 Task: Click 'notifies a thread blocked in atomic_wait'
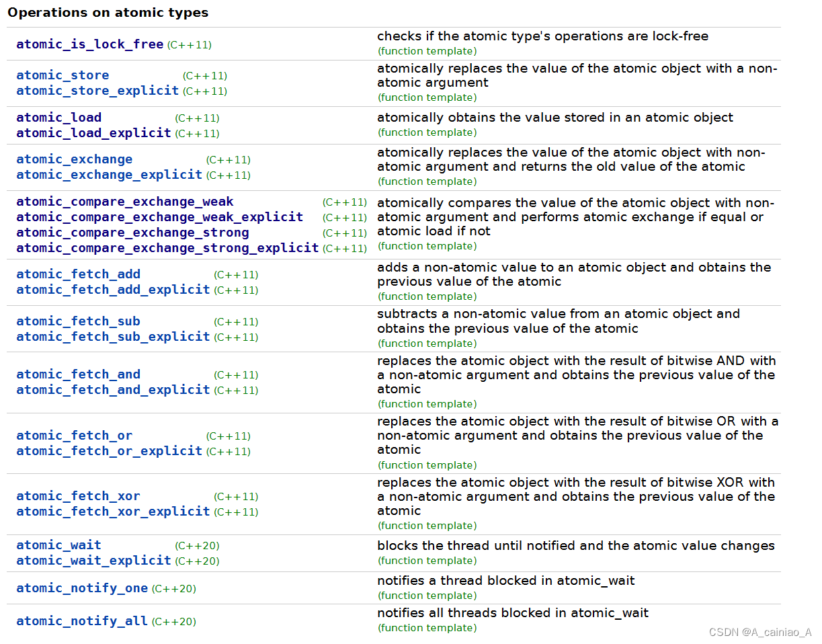pyautogui.click(x=506, y=581)
